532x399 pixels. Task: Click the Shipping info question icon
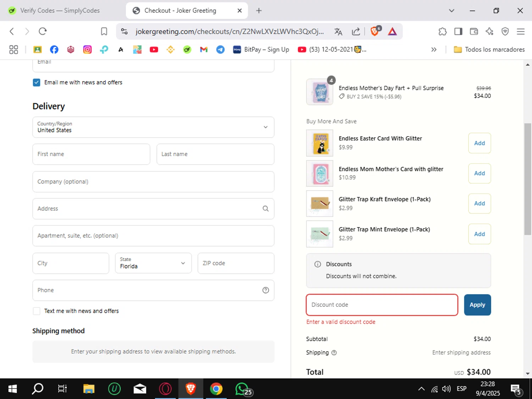(334, 353)
